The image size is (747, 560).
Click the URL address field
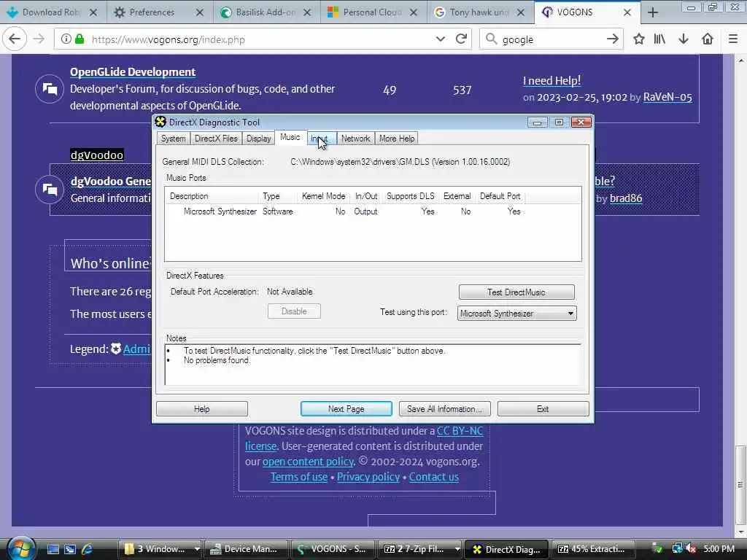tap(262, 39)
